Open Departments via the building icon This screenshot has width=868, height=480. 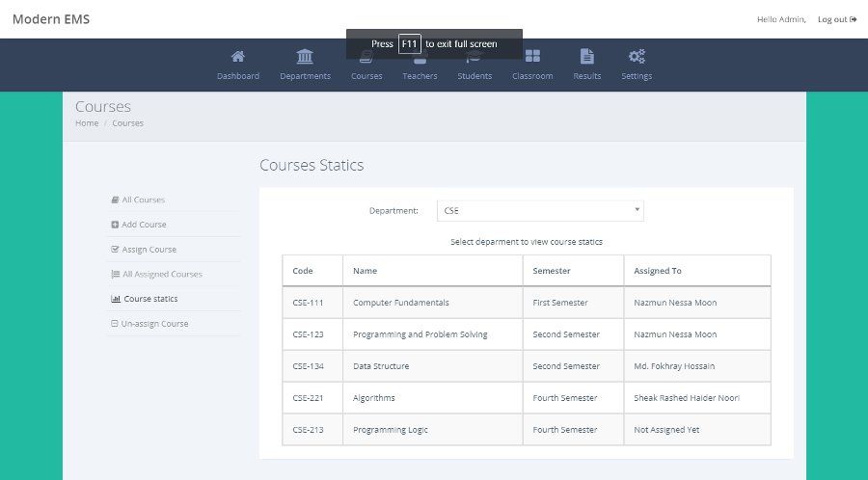click(305, 56)
